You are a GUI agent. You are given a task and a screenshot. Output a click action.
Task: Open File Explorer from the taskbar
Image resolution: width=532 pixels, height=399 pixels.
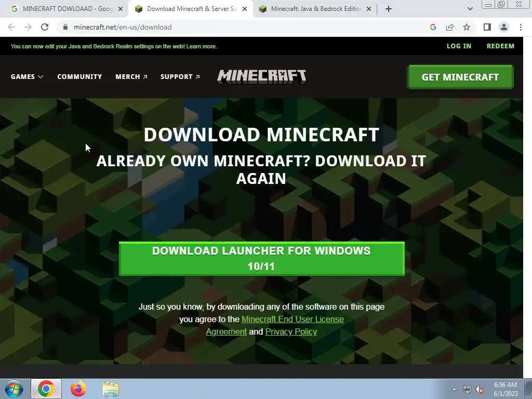[x=111, y=389]
